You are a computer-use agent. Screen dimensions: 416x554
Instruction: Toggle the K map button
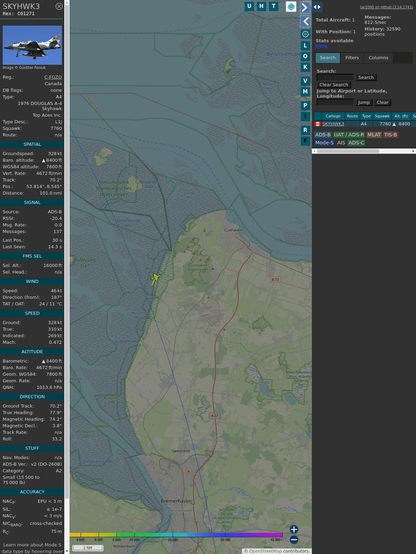click(305, 67)
